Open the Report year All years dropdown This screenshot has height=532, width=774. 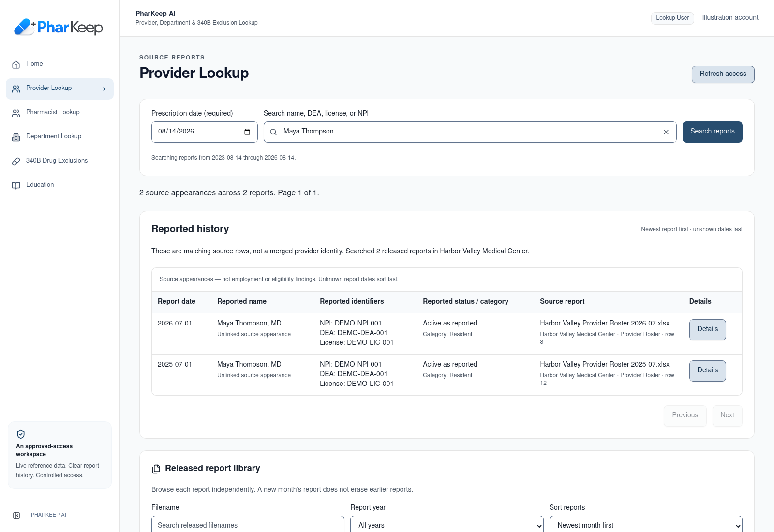coord(447,525)
